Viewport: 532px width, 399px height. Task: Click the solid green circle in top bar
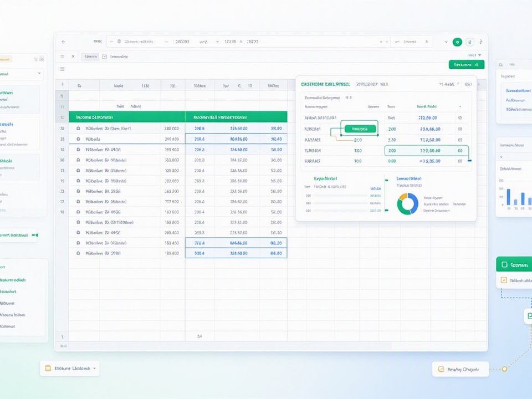tap(457, 42)
